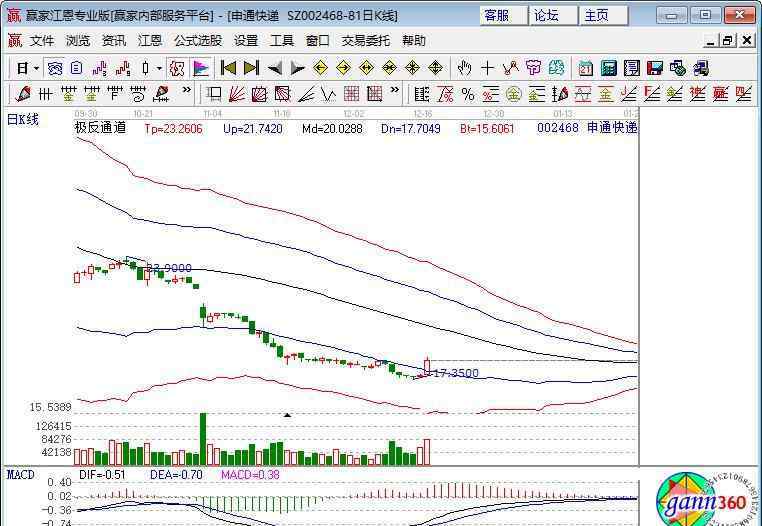Open the 帮助 menu
The image size is (762, 526).
click(414, 41)
